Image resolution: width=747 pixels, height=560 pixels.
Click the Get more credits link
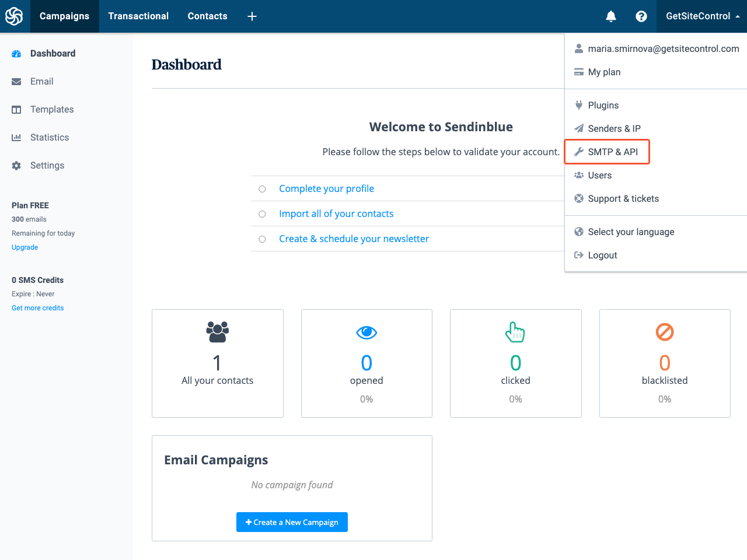click(x=38, y=308)
